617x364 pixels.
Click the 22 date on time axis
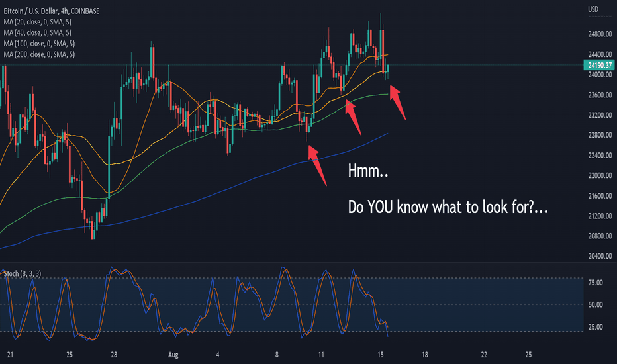(484, 355)
